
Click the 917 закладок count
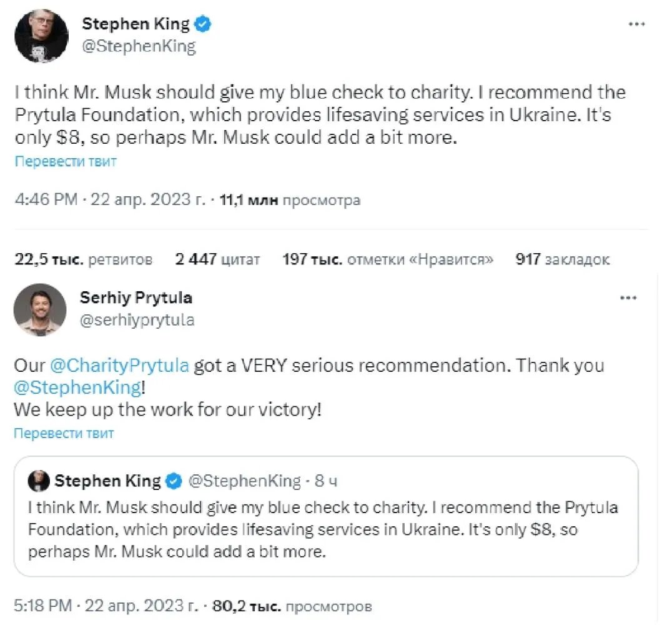pyautogui.click(x=562, y=259)
